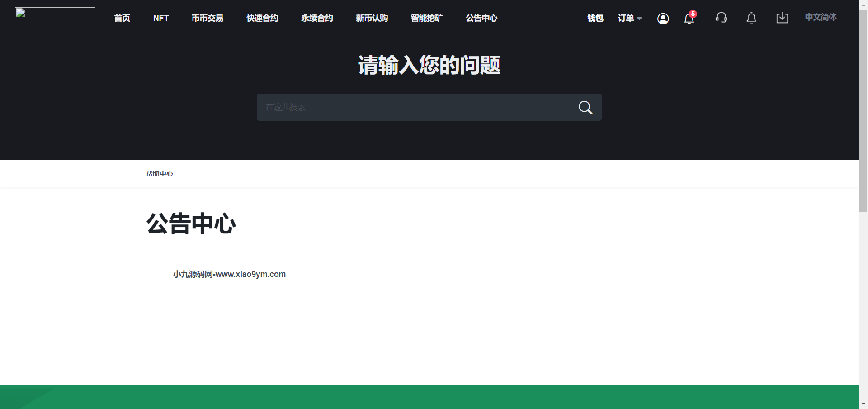Go to 首页 in navigation
The height and width of the screenshot is (409, 868).
[x=122, y=18]
